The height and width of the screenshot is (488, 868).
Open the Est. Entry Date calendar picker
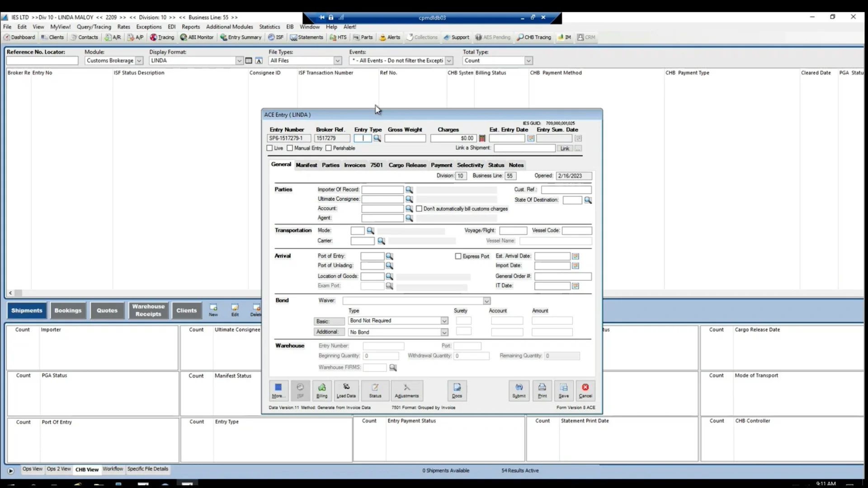click(531, 138)
